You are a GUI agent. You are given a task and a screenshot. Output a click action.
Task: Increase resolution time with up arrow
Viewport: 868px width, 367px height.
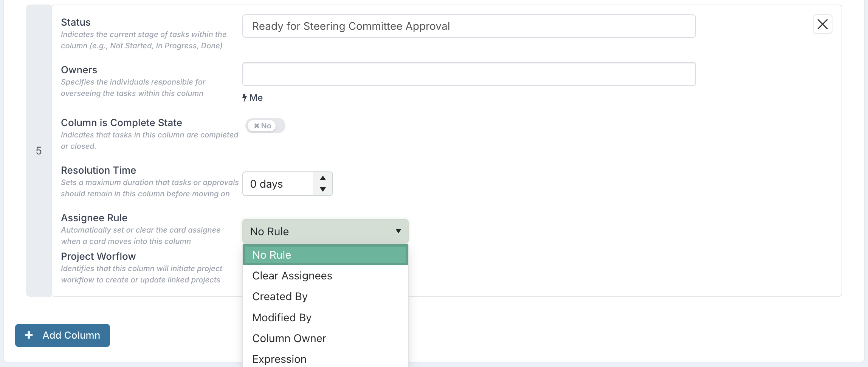(x=322, y=178)
